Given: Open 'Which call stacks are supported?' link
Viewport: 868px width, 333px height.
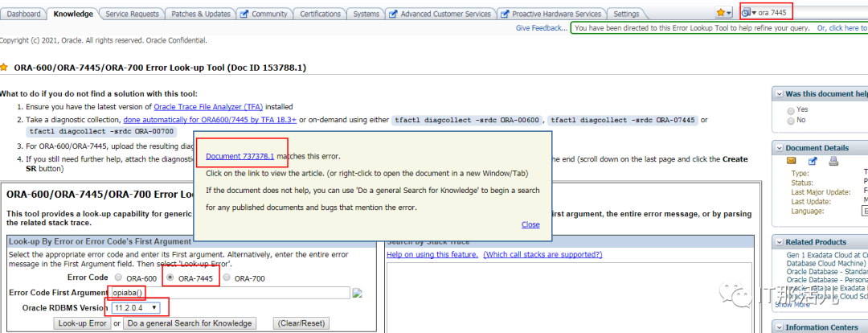Looking at the screenshot, I should pos(542,254).
